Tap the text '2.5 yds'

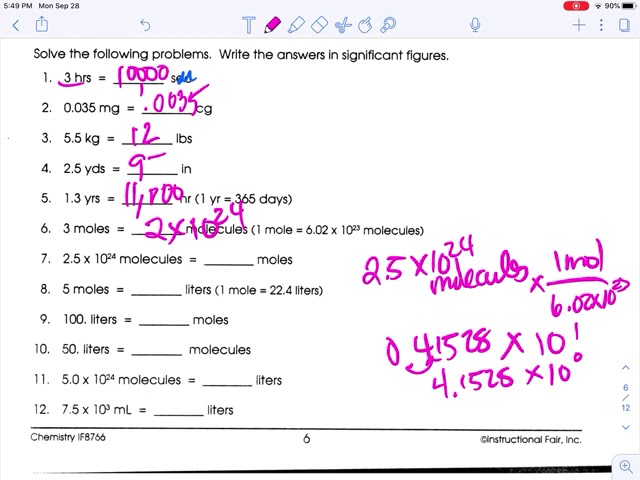pos(84,169)
